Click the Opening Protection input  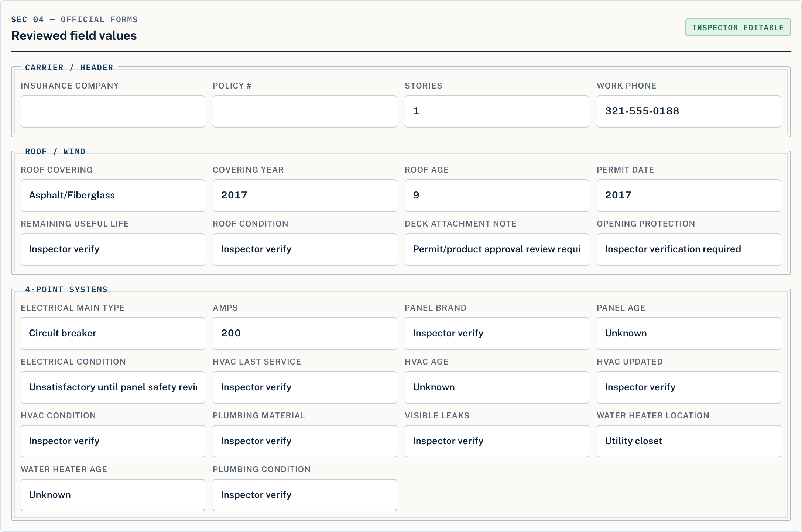pyautogui.click(x=689, y=249)
